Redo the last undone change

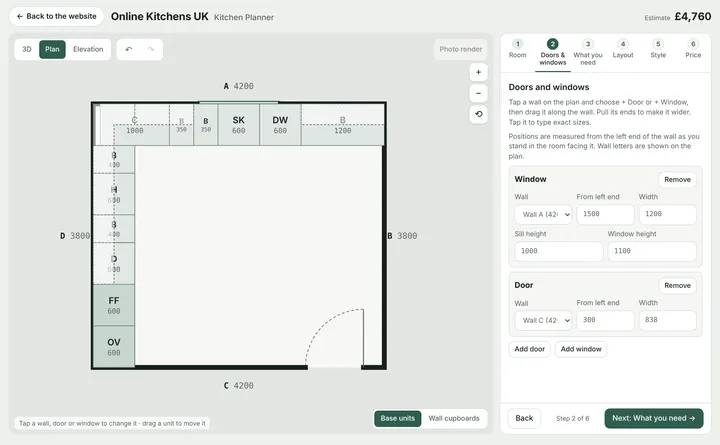pos(151,49)
